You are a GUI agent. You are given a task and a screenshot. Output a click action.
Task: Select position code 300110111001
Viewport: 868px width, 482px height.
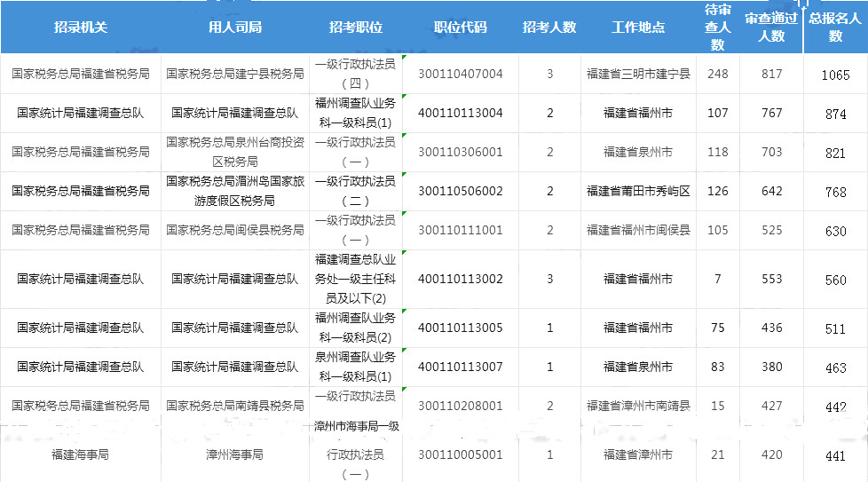(461, 230)
